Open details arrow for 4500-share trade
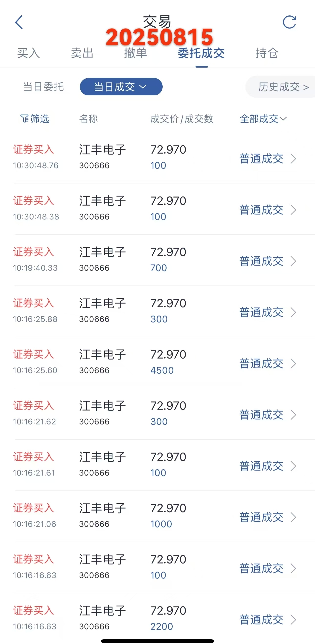Image resolution: width=315 pixels, height=644 pixels. click(x=293, y=363)
